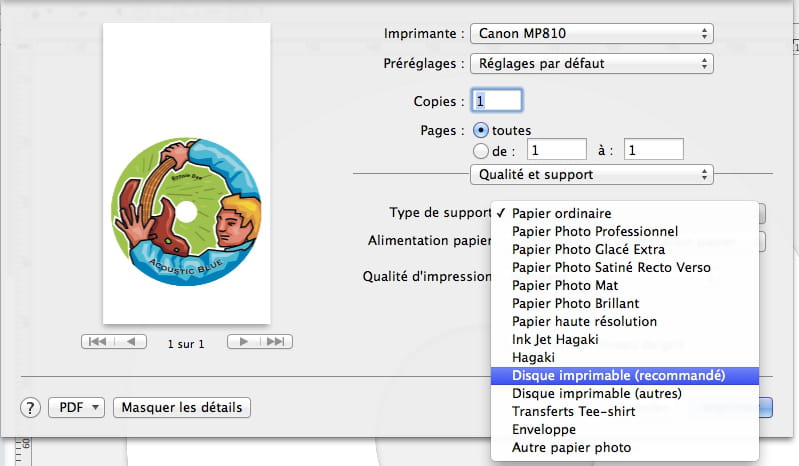This screenshot has width=799, height=466.
Task: Open the Qualité et support section dropdown
Action: click(591, 175)
